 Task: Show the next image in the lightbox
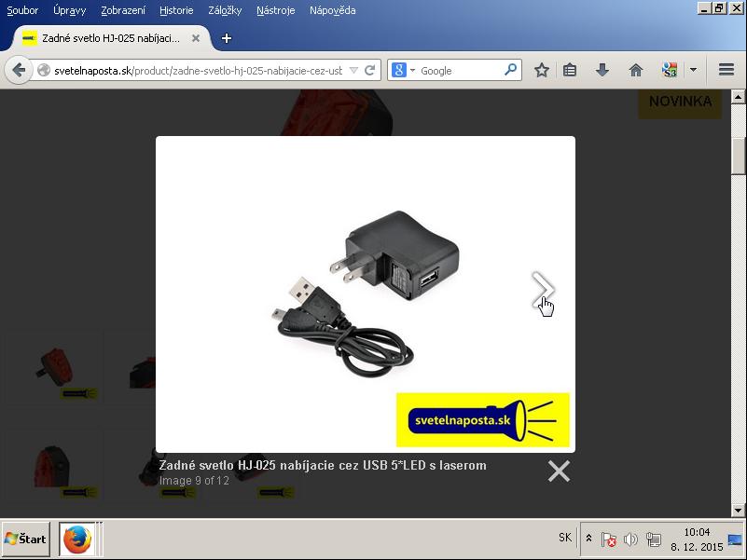coord(543,290)
